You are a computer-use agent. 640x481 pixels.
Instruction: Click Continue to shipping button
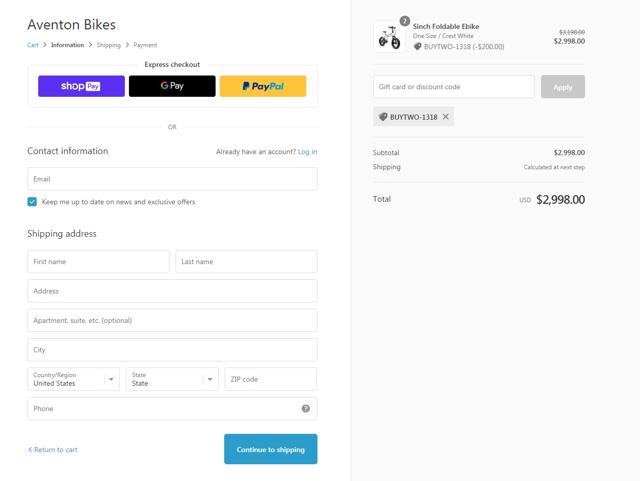point(271,449)
